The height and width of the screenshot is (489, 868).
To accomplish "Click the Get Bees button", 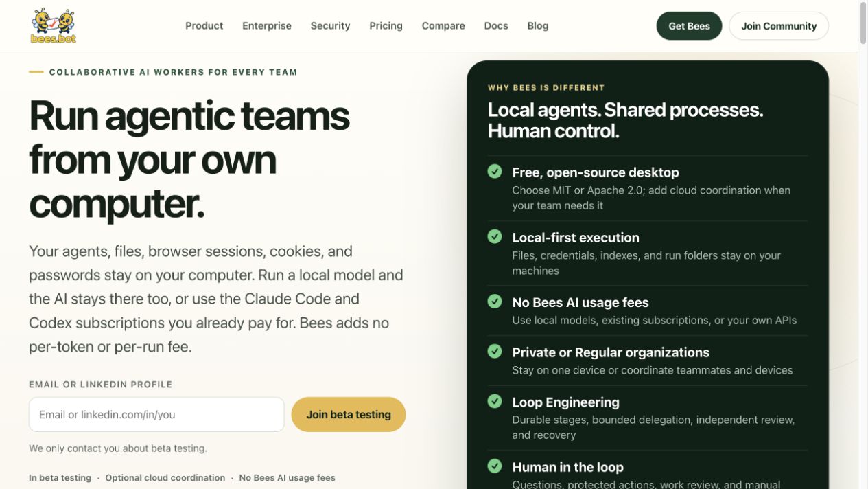I will tap(689, 26).
